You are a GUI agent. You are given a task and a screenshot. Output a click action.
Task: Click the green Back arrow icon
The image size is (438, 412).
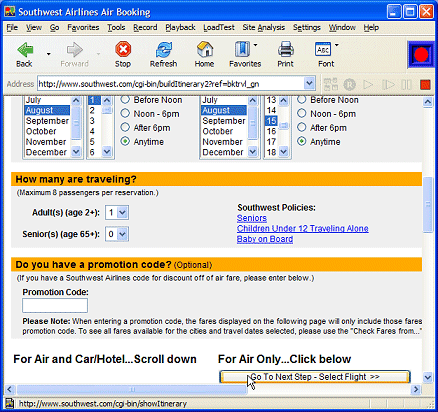(x=25, y=50)
